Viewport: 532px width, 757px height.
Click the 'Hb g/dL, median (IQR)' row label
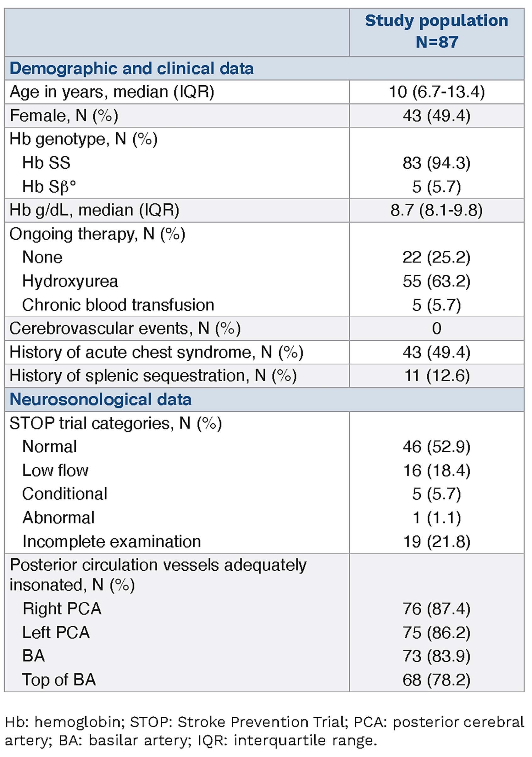tap(94, 210)
